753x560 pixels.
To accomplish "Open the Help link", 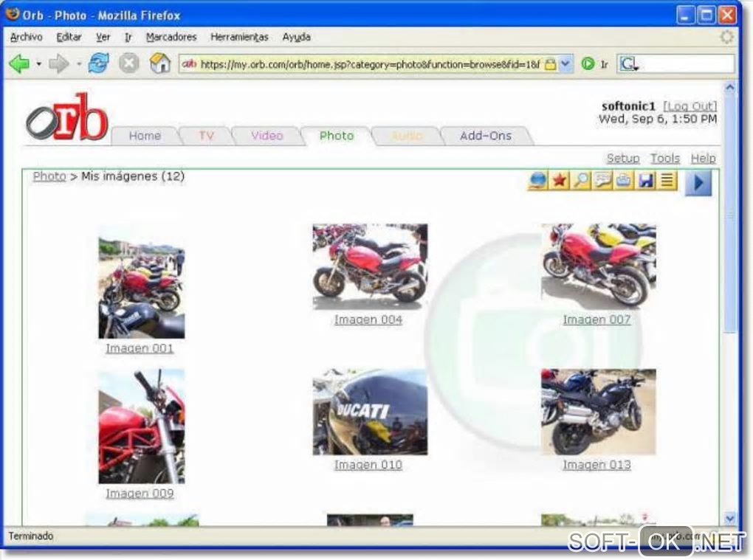I will click(x=703, y=158).
